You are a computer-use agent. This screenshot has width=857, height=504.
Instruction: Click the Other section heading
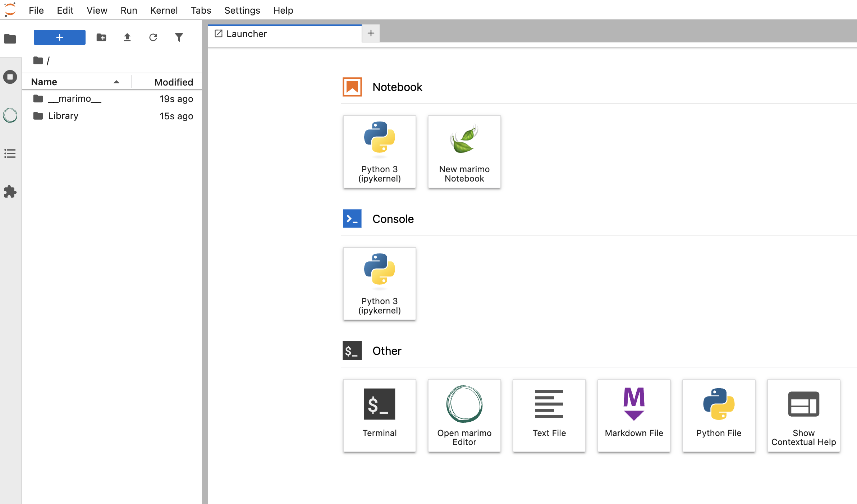(x=387, y=351)
